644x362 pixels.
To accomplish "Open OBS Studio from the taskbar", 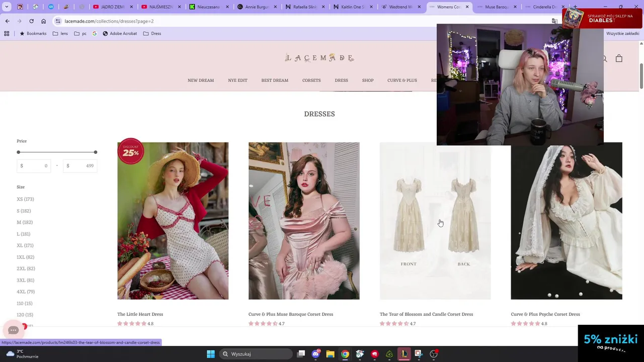I will pos(434,354).
